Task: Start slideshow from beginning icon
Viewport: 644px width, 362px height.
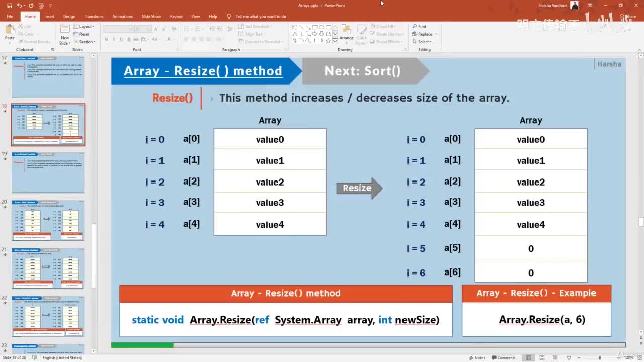Action: pyautogui.click(x=41, y=5)
